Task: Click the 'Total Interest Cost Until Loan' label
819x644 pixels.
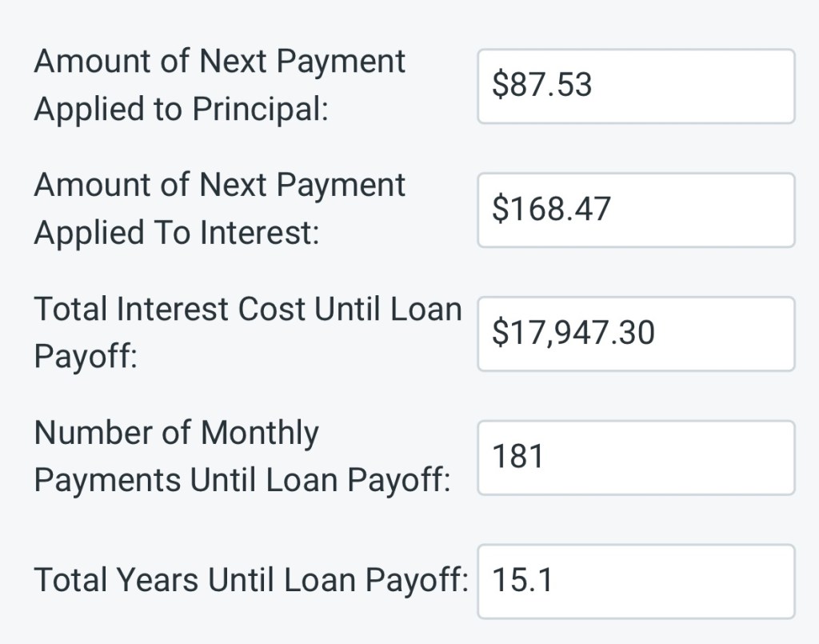Action: click(248, 310)
